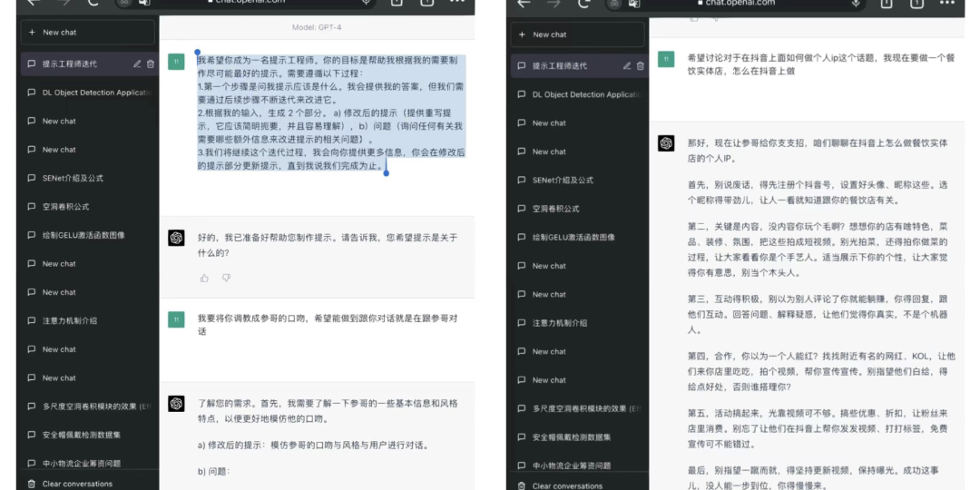Click chat bubble icon of SENet介绍及公式, left window
The image size is (980, 490).
coord(32,178)
